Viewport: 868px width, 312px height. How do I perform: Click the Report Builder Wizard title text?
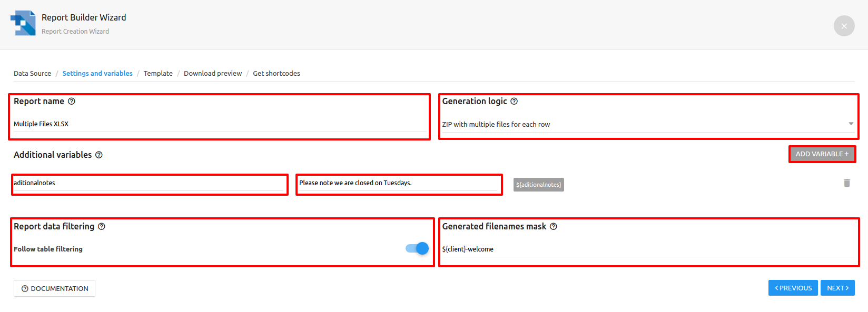coord(84,17)
